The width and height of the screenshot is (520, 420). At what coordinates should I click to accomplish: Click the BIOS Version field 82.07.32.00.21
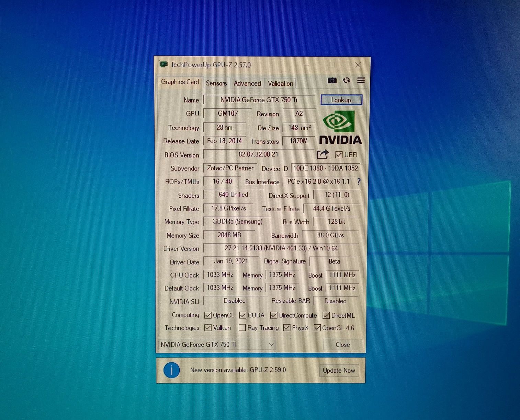click(x=258, y=154)
